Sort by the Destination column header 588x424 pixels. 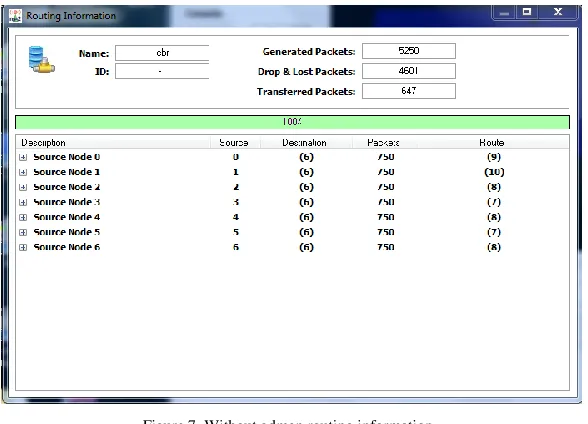click(x=305, y=143)
